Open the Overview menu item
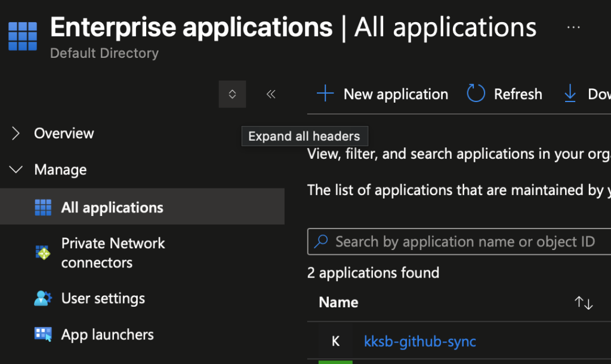The width and height of the screenshot is (611, 364). pos(64,134)
